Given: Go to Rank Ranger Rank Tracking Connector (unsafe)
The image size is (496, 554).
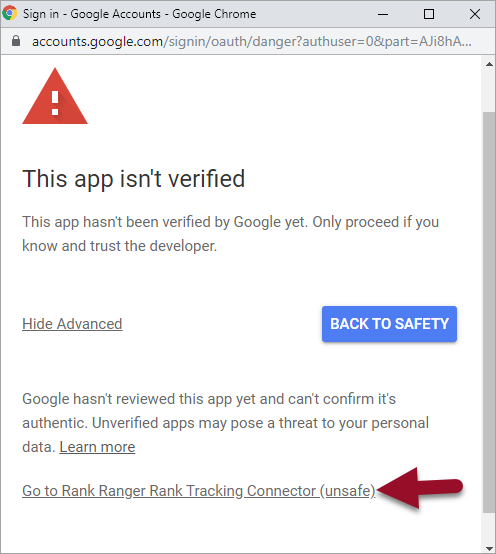Looking at the screenshot, I should tap(199, 491).
